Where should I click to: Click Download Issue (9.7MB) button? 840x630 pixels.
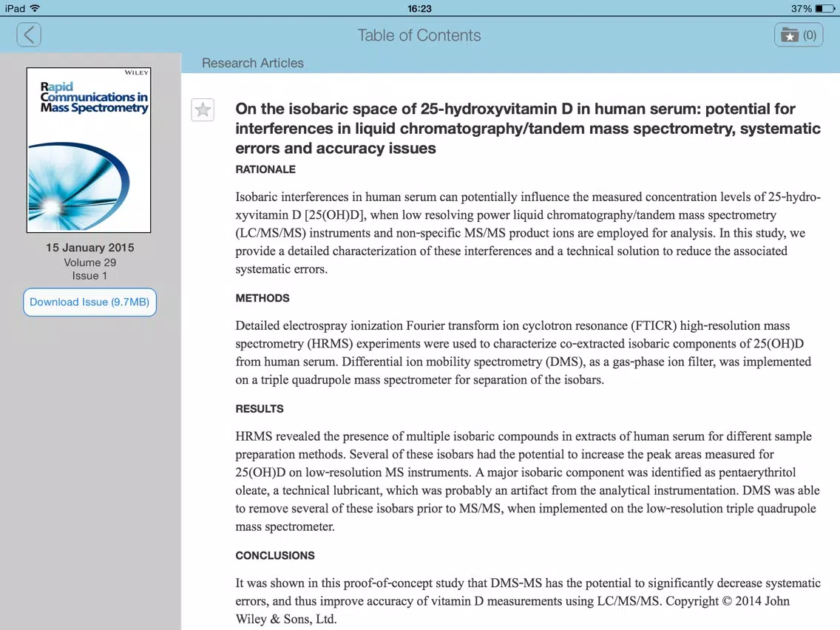89,302
